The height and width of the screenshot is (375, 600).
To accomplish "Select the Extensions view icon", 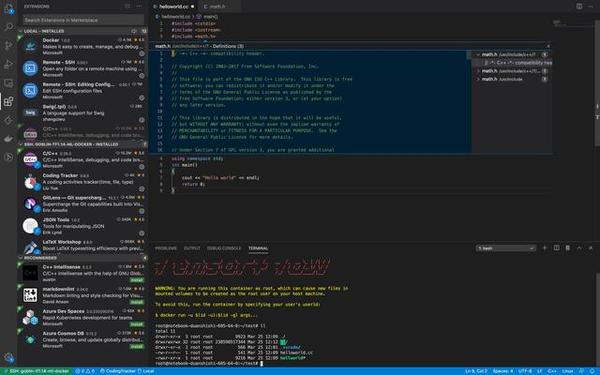I will [8, 101].
